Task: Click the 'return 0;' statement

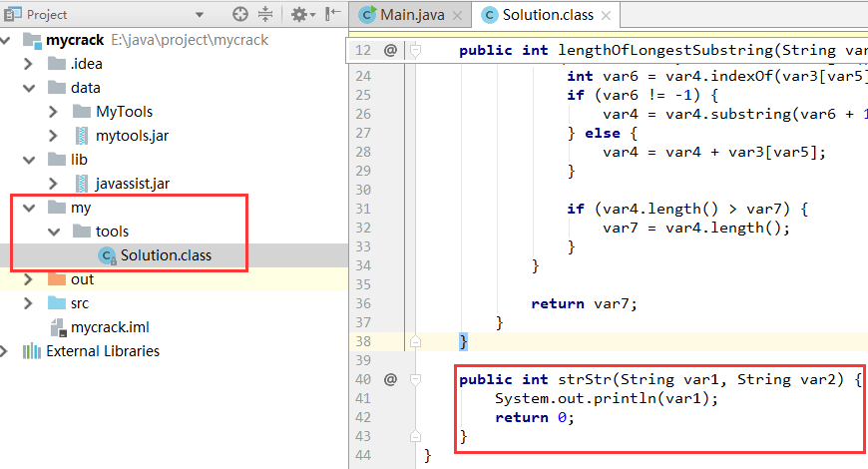Action: coord(535,417)
